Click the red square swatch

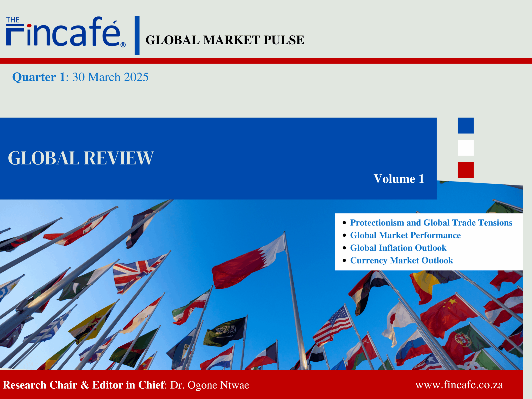465,170
